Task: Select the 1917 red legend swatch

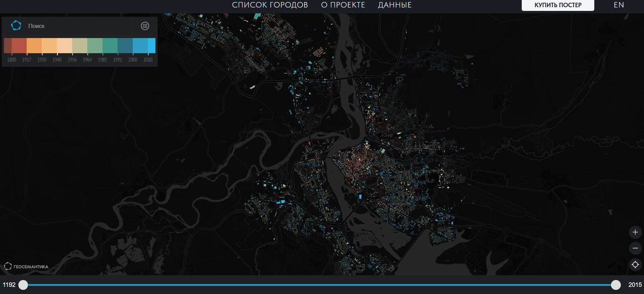Action: point(19,46)
